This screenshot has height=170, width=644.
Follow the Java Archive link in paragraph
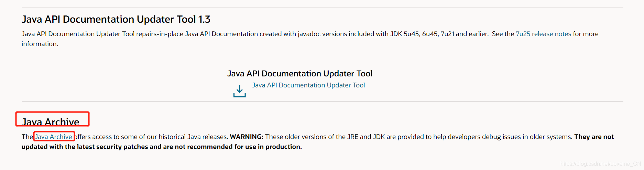point(54,137)
